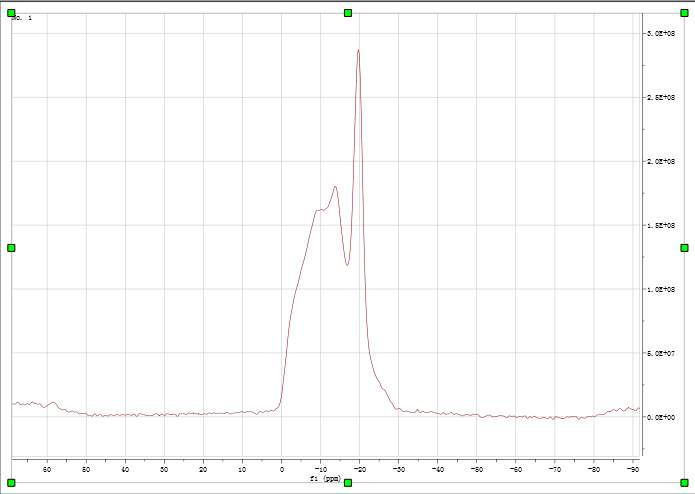Click the x-axis tick label '-20'
Viewport: 695px width, 494px height.
359,470
